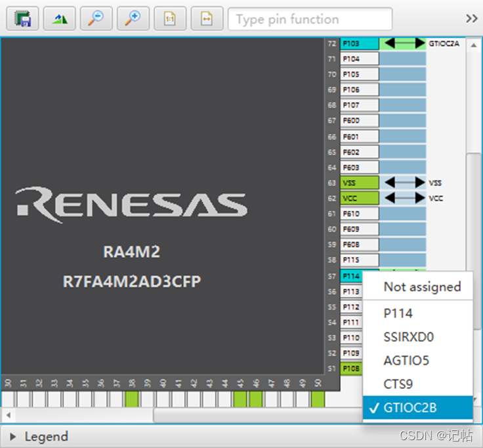Screen dimensions: 483x448
Task: Click pin 56 P113 box
Action: point(352,291)
